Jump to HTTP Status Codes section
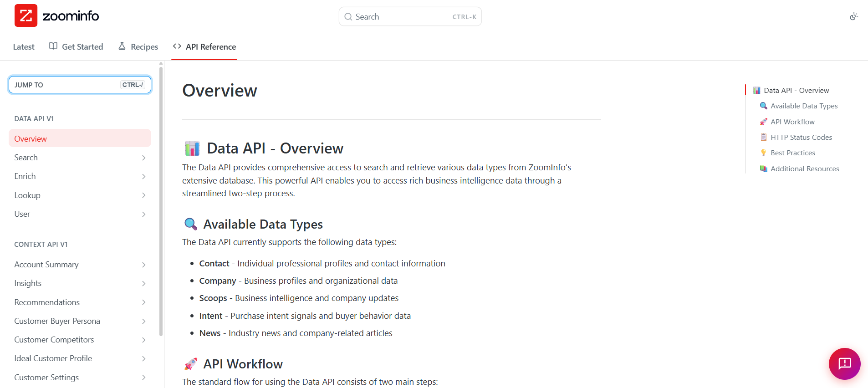Screen dimensions: 868x388 coord(801,137)
